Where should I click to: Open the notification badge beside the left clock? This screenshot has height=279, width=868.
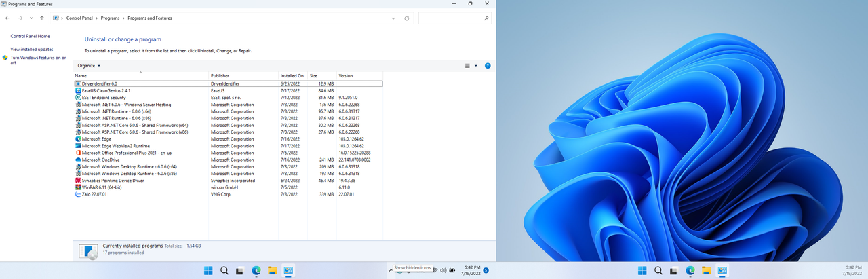486,270
